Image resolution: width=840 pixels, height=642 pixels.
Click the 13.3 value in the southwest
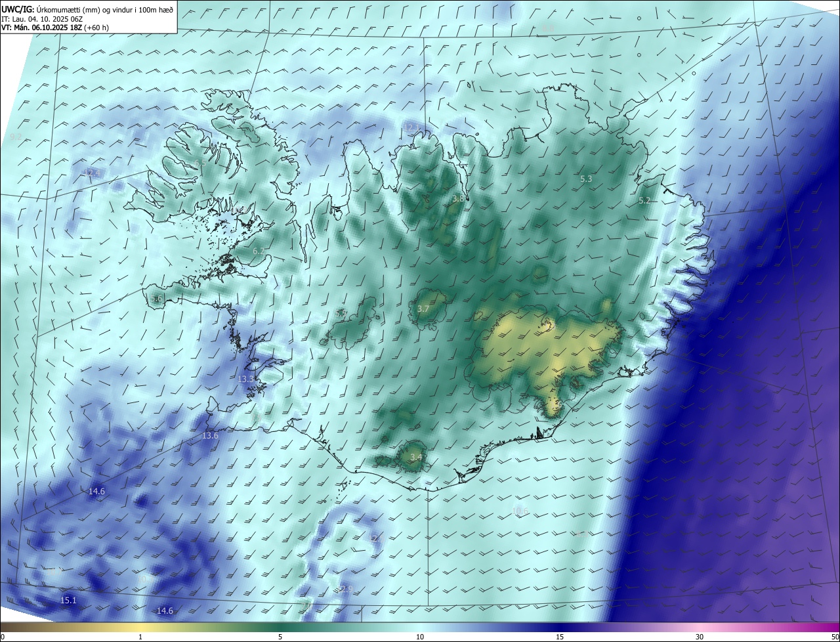pyautogui.click(x=246, y=379)
